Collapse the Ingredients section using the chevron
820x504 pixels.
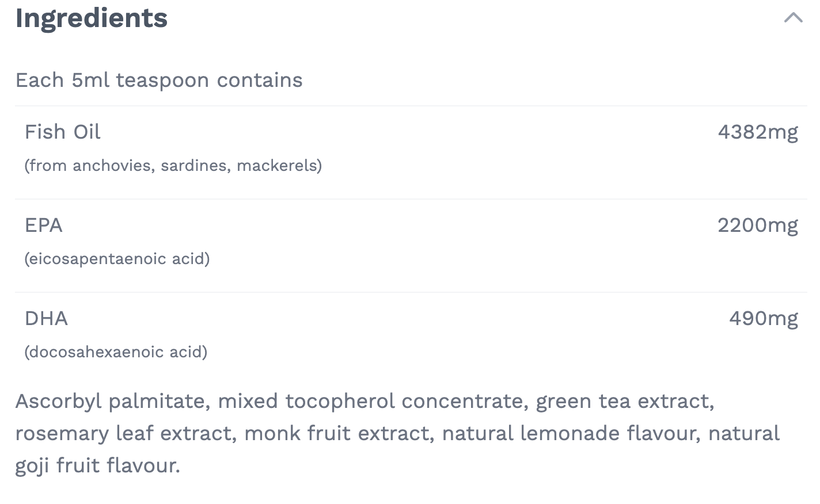click(793, 18)
